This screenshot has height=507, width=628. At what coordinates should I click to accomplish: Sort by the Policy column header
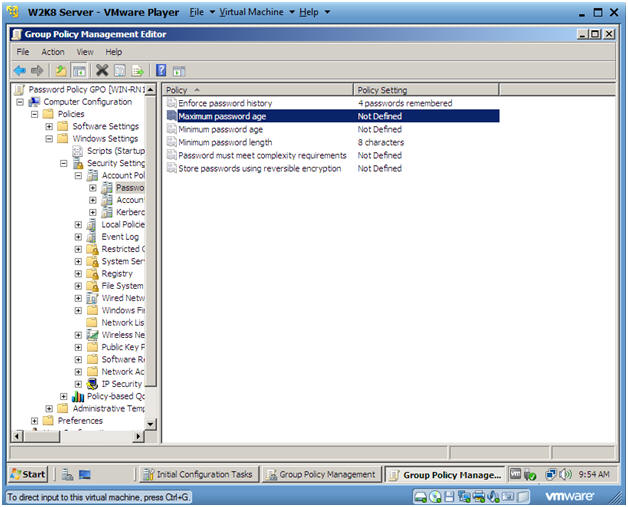click(258, 90)
